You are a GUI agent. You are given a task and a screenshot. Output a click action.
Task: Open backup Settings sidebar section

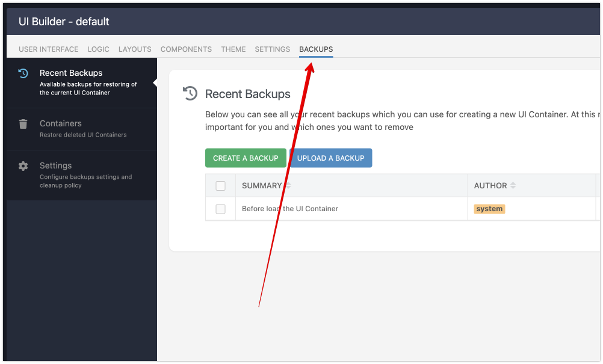coord(81,175)
